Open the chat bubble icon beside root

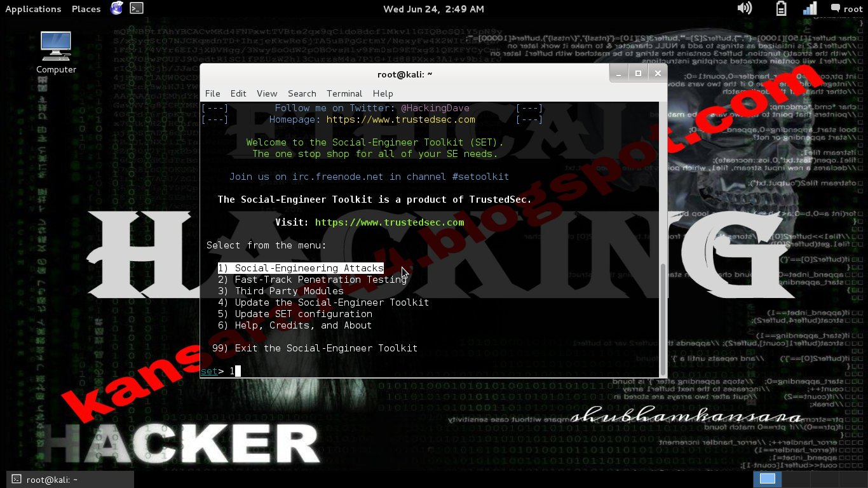pos(836,8)
